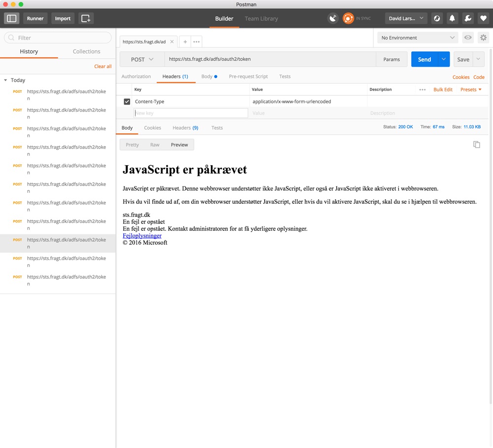Open the Save button dropdown arrow
This screenshot has height=448, width=493.
point(478,59)
